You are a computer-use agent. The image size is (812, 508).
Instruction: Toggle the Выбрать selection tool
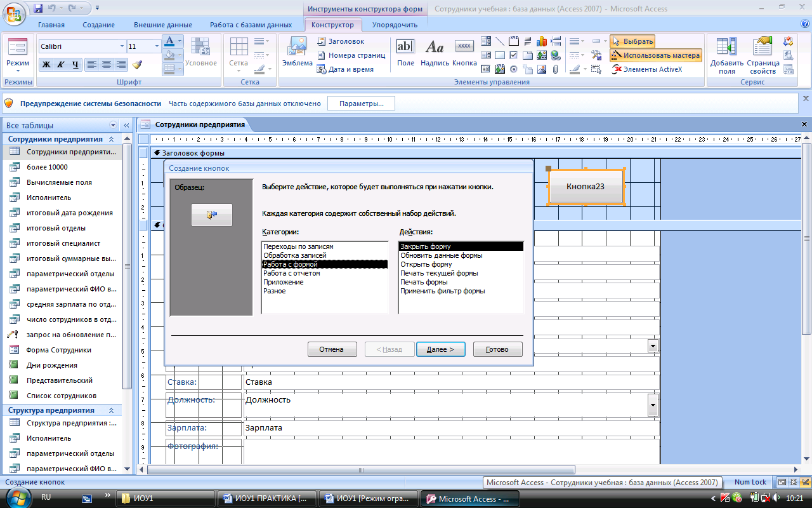(632, 41)
